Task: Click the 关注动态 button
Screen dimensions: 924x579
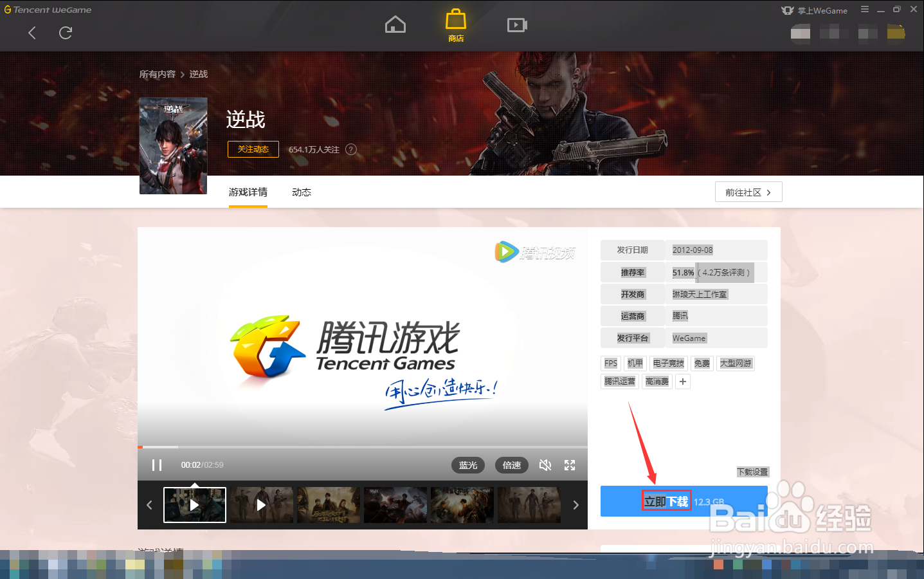Action: point(253,149)
